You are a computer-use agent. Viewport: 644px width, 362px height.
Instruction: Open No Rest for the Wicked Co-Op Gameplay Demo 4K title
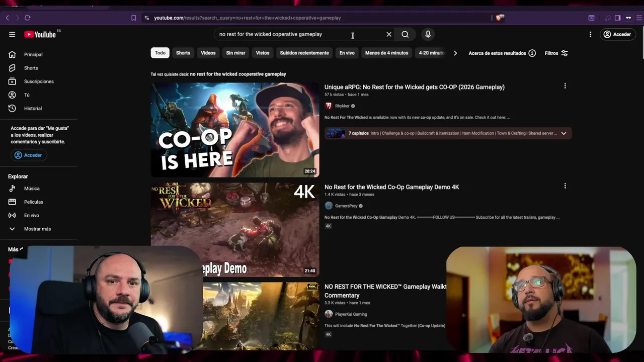point(391,187)
